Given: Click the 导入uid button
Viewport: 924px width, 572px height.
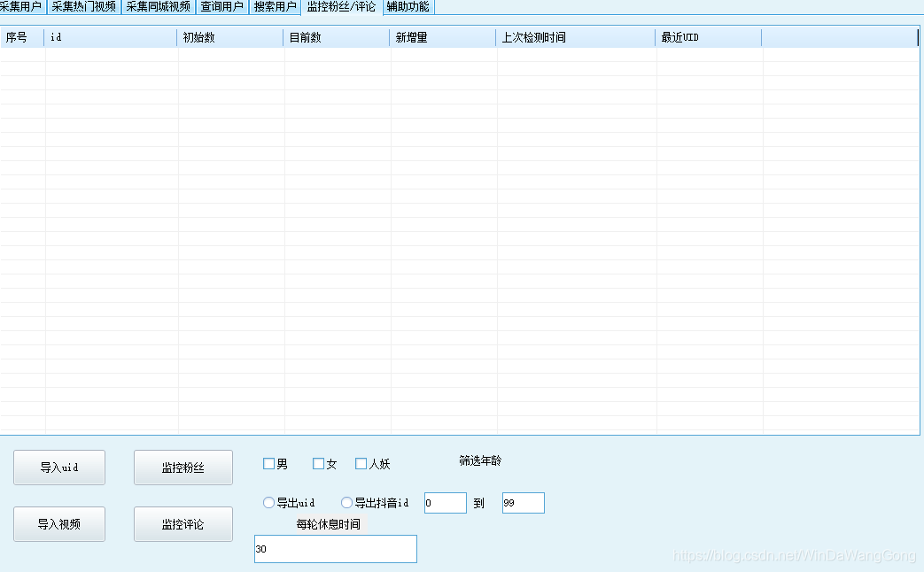Looking at the screenshot, I should 59,468.
